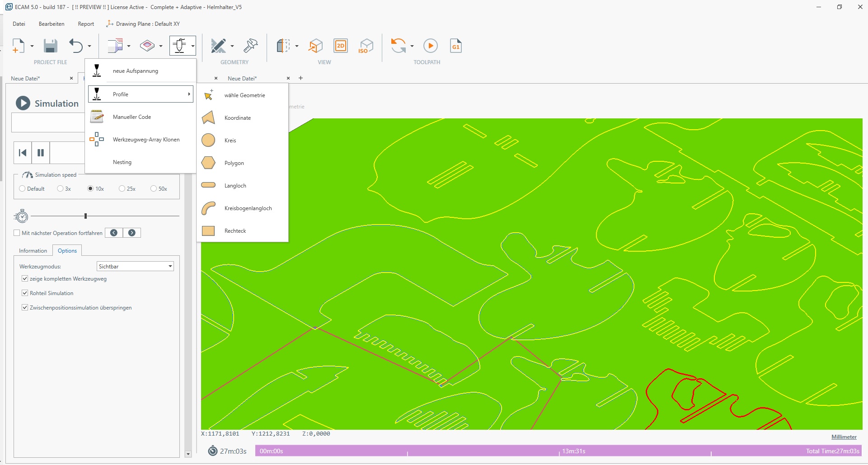Open the Bearbeiten menu
The image size is (868, 465).
click(x=52, y=24)
